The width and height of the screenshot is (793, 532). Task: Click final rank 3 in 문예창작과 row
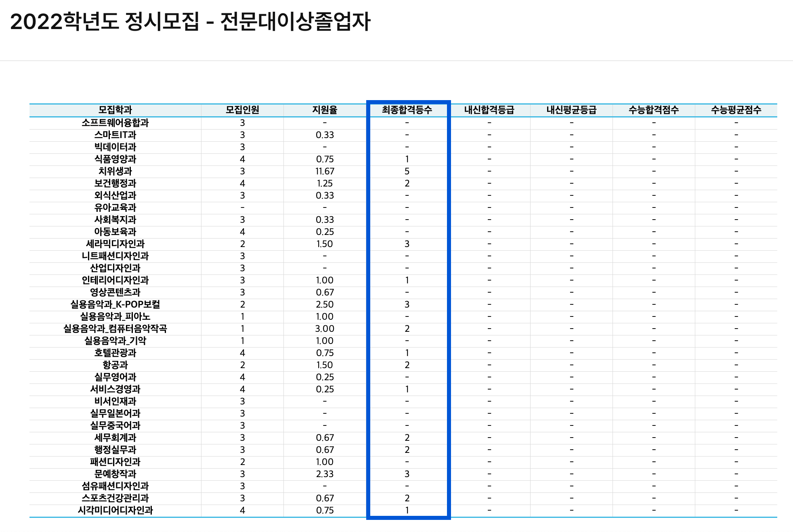coord(407,474)
